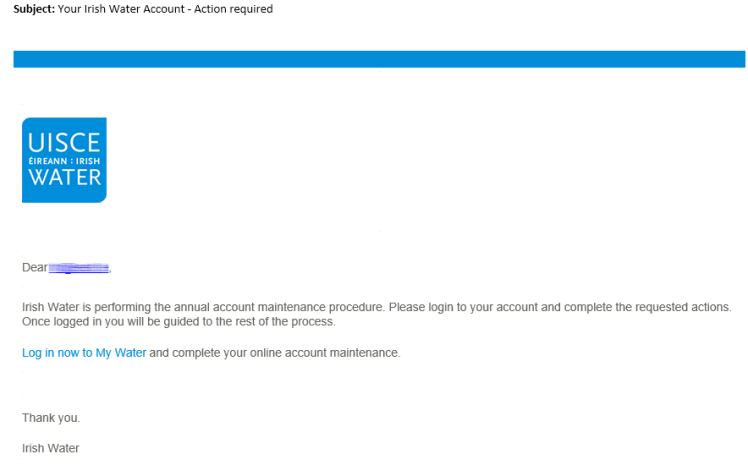The height and width of the screenshot is (465, 748).
Task: Click the "Thank you." closing line
Action: click(51, 418)
